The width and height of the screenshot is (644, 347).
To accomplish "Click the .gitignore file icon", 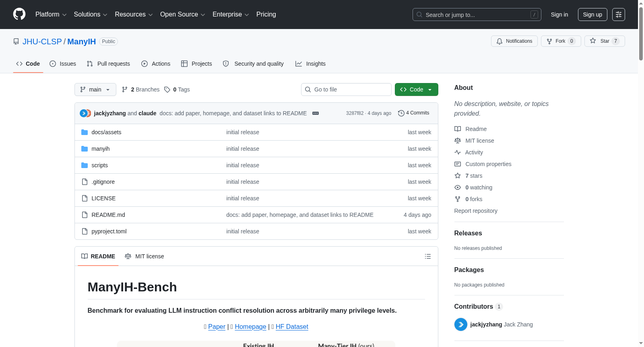I will (x=85, y=182).
